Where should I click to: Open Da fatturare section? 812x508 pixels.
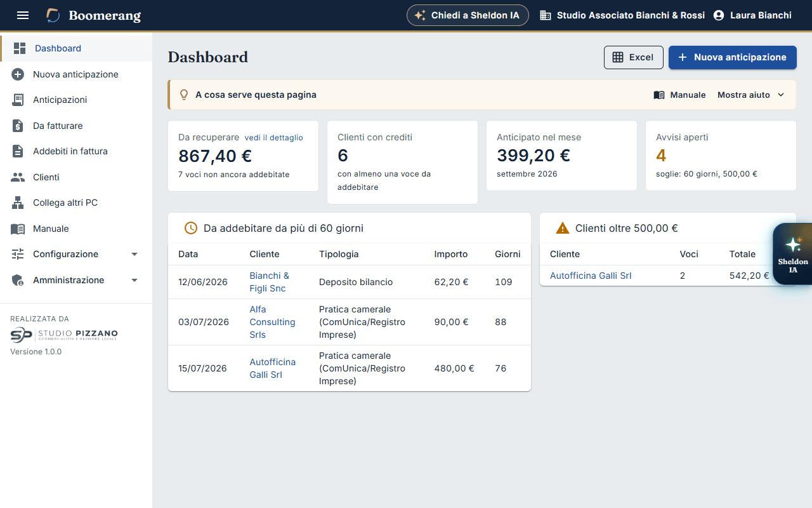click(76, 126)
